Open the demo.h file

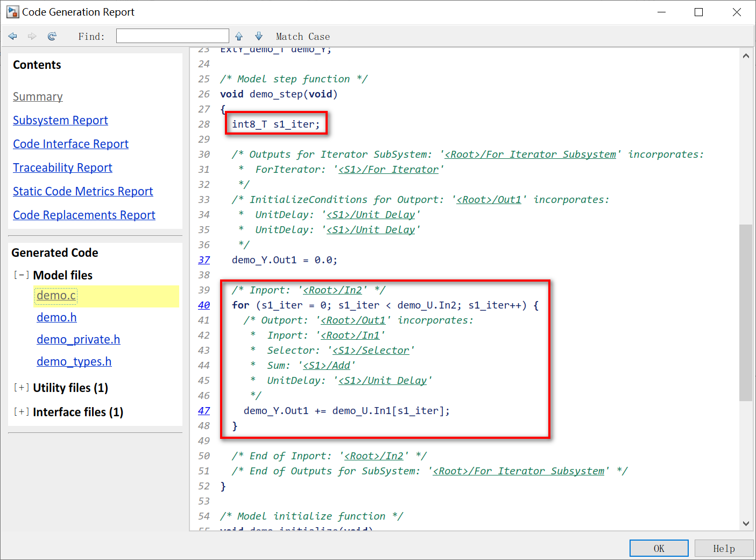[x=56, y=318]
